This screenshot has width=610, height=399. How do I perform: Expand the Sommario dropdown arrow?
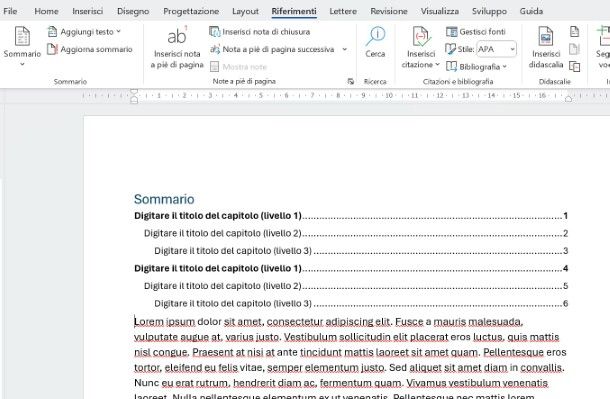pyautogui.click(x=22, y=64)
